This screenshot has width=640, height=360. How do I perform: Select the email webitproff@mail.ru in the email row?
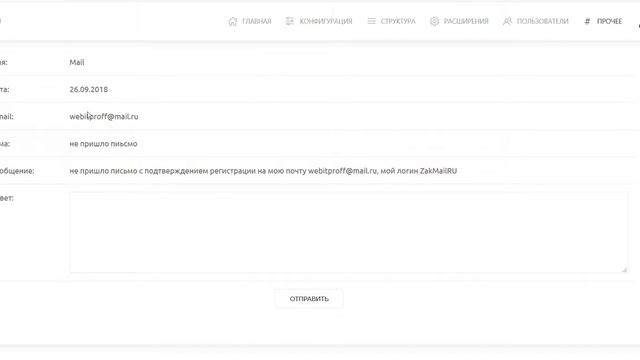[x=104, y=117]
